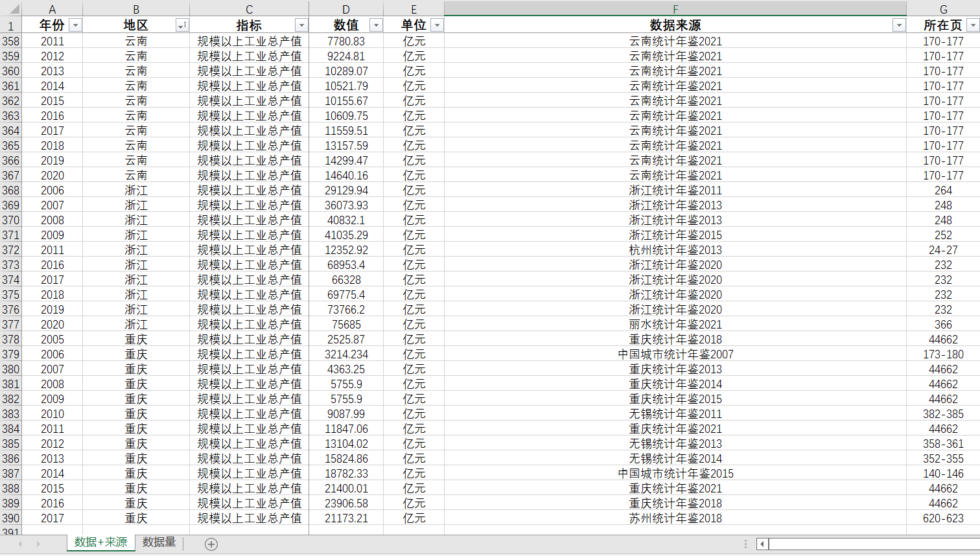Click value cell 18782.33

[x=346, y=473]
